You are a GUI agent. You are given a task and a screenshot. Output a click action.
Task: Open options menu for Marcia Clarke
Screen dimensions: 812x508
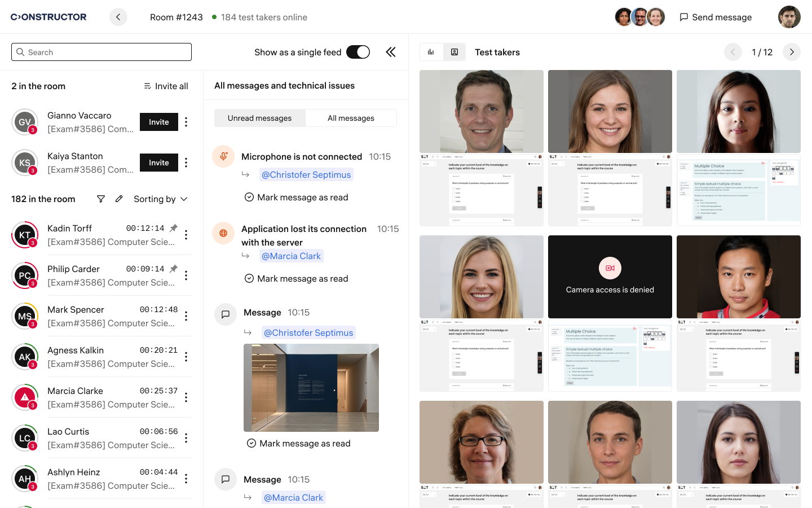click(186, 397)
